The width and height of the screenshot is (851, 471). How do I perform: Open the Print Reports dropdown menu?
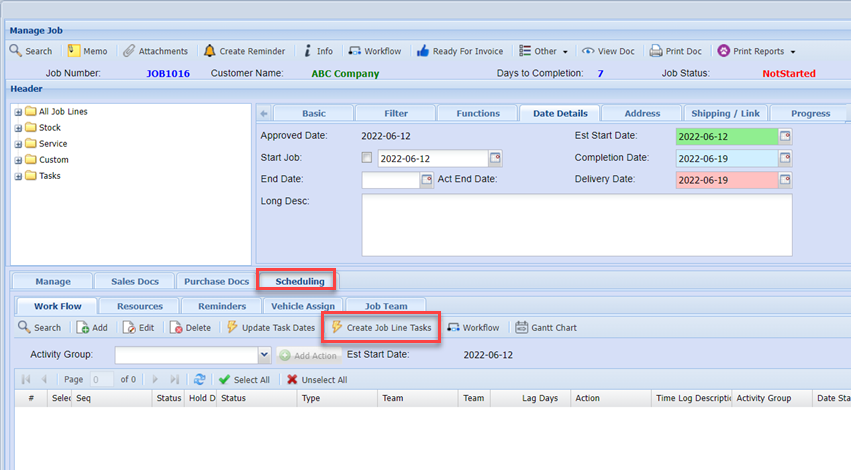pos(793,51)
